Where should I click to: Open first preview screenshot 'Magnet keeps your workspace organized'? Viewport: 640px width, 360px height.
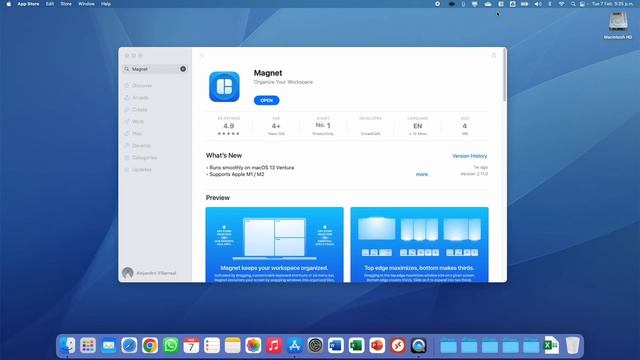(274, 244)
